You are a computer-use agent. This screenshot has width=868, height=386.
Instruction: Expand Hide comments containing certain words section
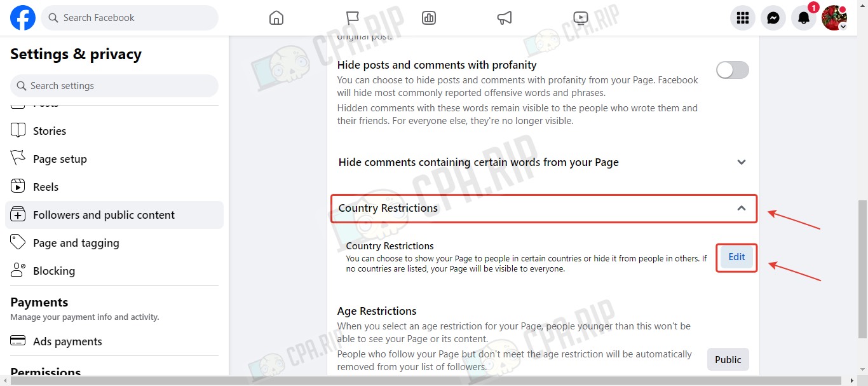(543, 162)
